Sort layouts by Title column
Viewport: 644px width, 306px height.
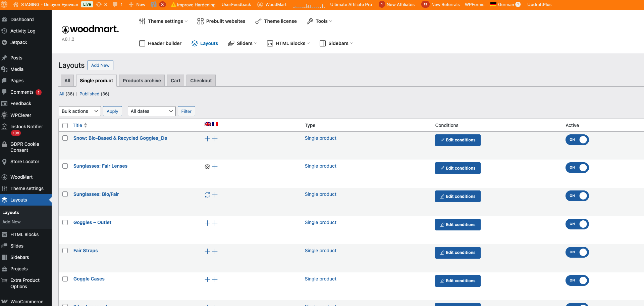pos(80,125)
